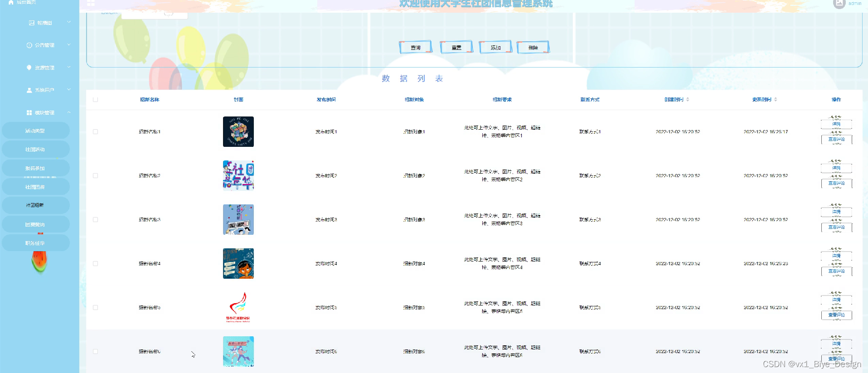868x373 pixels.
Task: Toggle sidebar with top grid icon
Action: tap(91, 3)
